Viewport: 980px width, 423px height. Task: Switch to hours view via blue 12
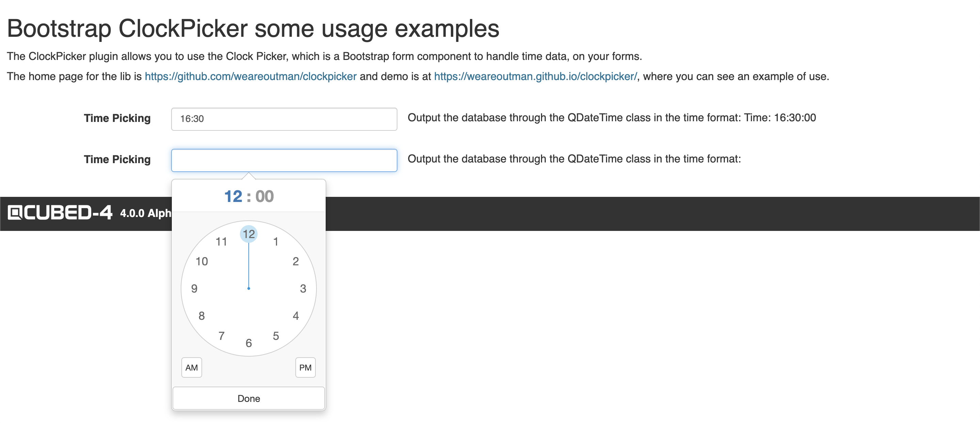[x=233, y=197]
